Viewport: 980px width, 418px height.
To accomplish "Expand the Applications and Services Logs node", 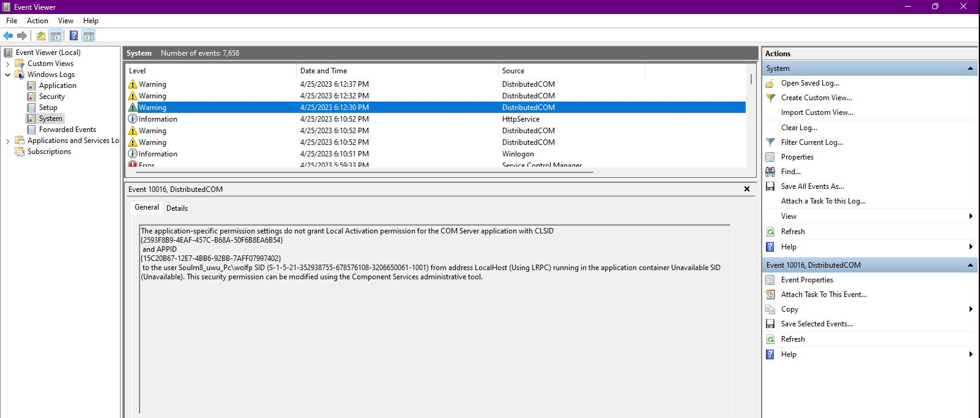I will (7, 141).
